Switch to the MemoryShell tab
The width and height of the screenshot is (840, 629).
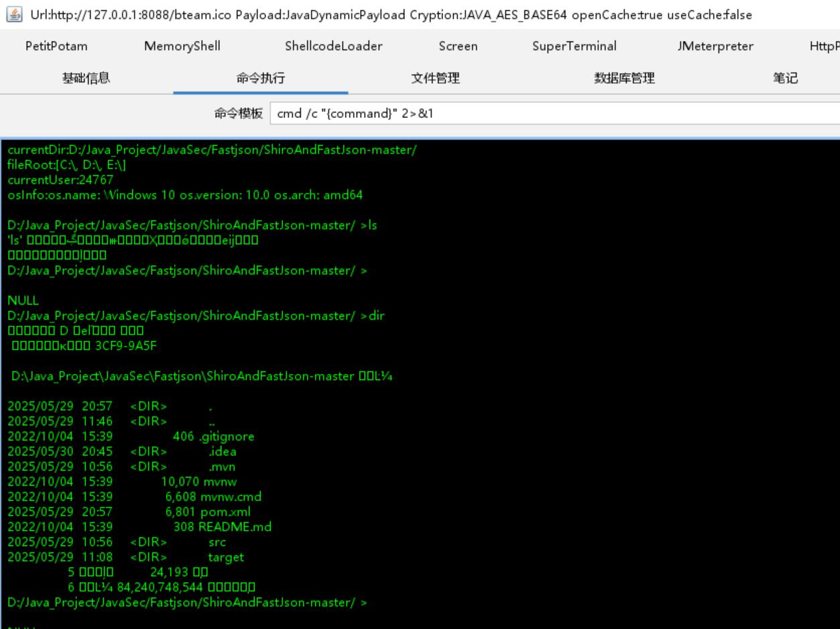[x=182, y=46]
